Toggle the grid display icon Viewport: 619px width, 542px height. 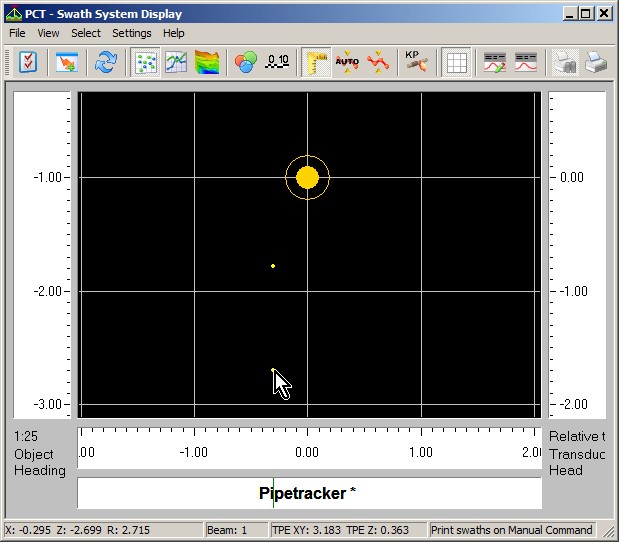click(456, 63)
